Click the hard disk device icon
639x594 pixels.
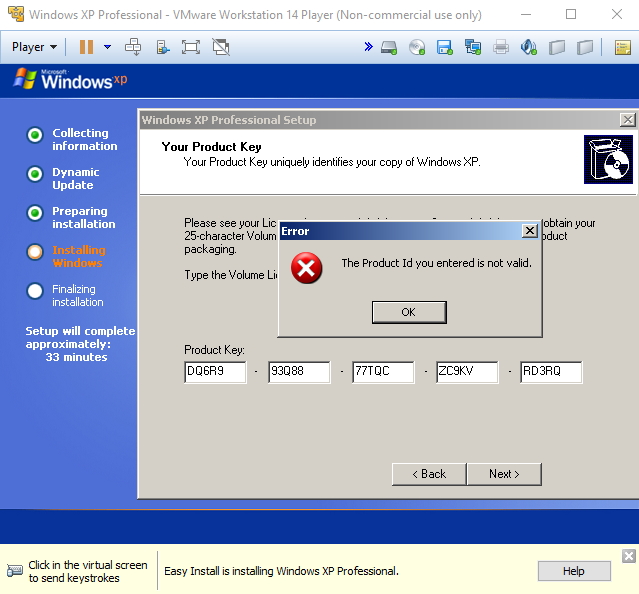[389, 47]
